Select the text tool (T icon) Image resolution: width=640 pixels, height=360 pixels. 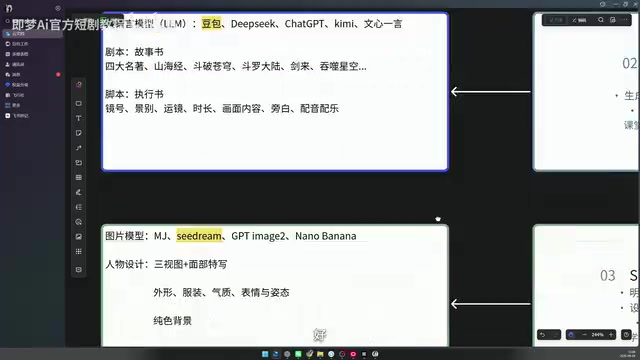pyautogui.click(x=79, y=118)
